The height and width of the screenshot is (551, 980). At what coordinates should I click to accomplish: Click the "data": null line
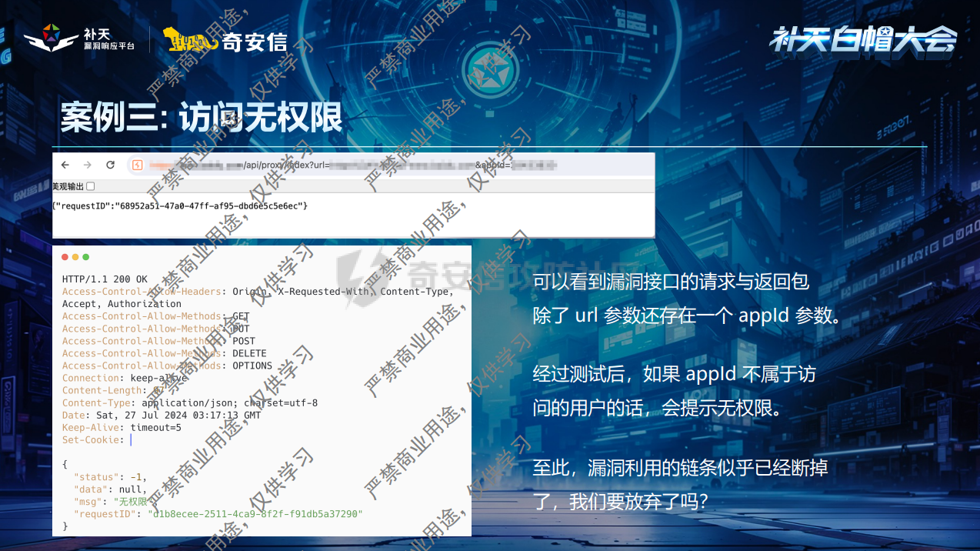pyautogui.click(x=110, y=489)
